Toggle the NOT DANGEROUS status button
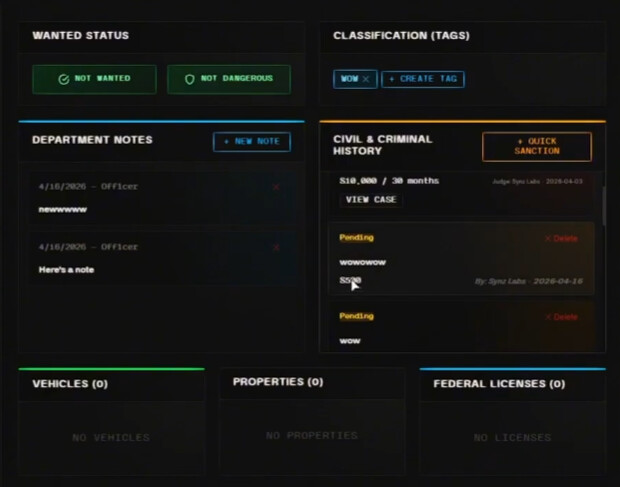This screenshot has width=620, height=487. pos(229,79)
